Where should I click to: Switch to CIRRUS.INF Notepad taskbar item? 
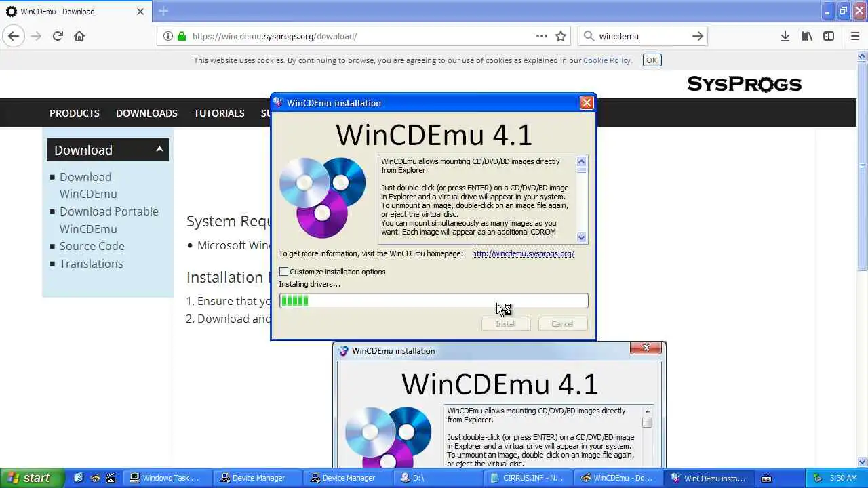click(527, 478)
